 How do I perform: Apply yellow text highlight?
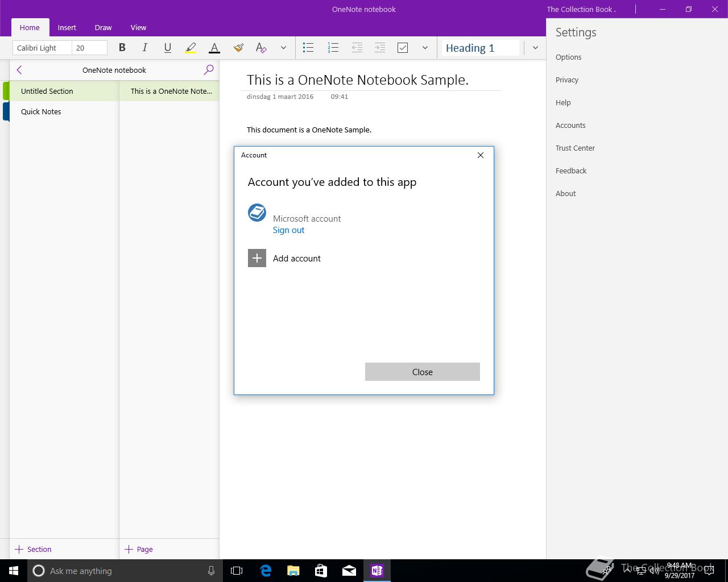pyautogui.click(x=191, y=48)
